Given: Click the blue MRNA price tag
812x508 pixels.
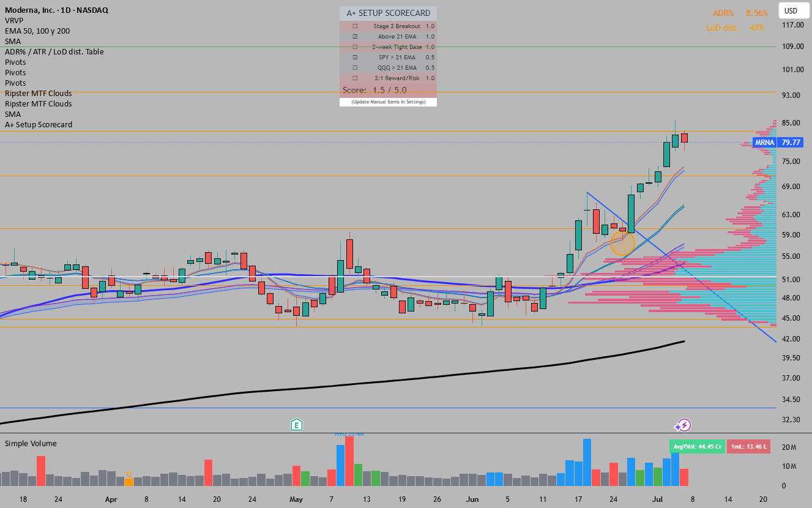Looking at the screenshot, I should coord(765,143).
